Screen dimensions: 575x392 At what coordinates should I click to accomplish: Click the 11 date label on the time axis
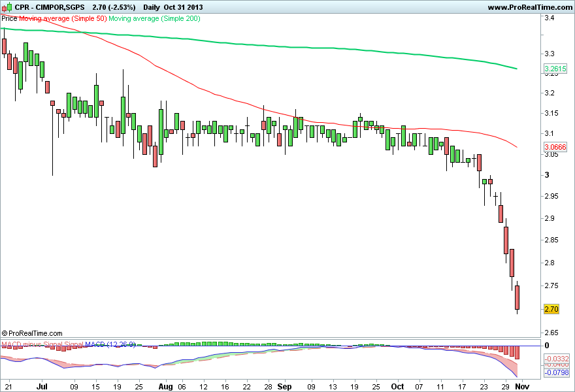pos(440,387)
